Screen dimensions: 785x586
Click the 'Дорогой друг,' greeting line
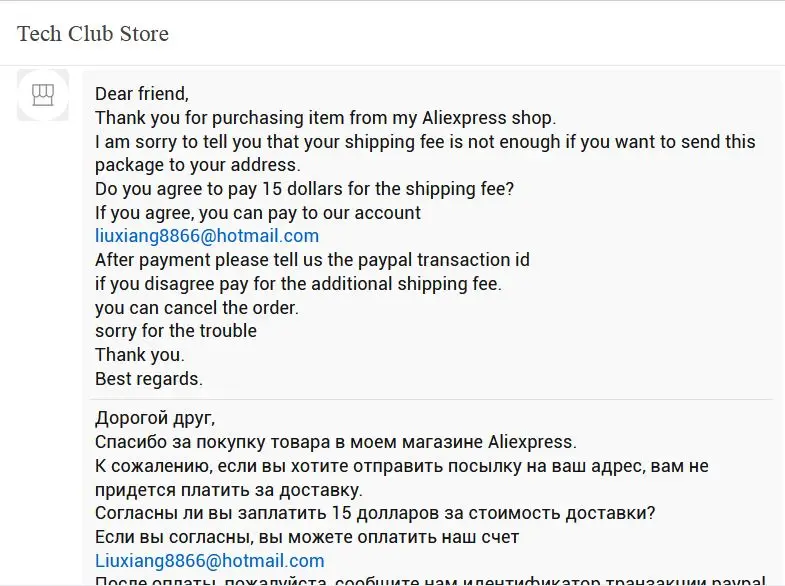click(x=155, y=418)
